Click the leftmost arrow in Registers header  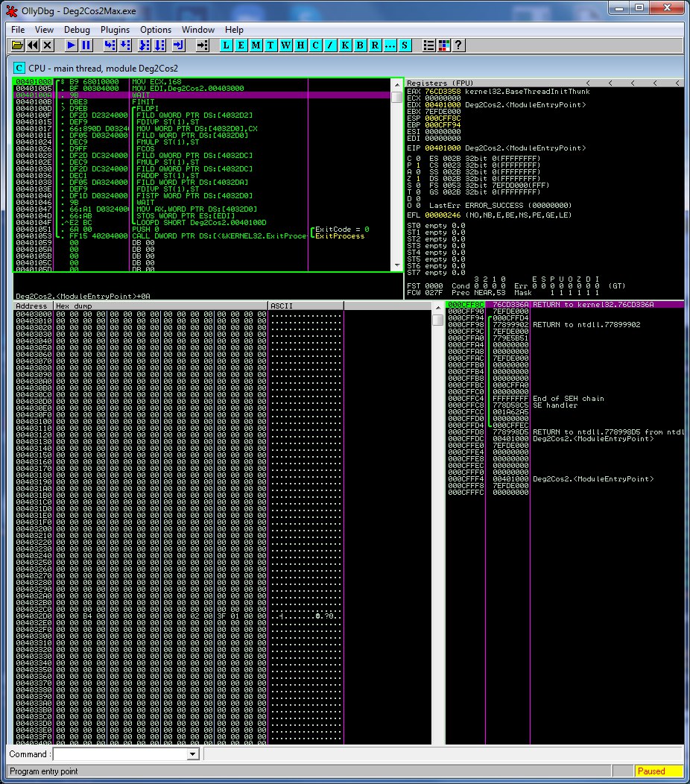pyautogui.click(x=588, y=83)
